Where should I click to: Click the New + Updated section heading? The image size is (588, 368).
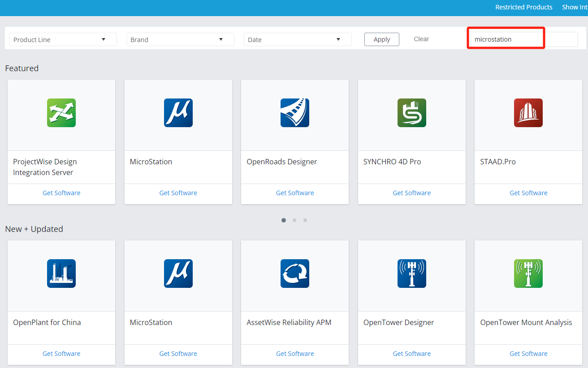click(34, 229)
